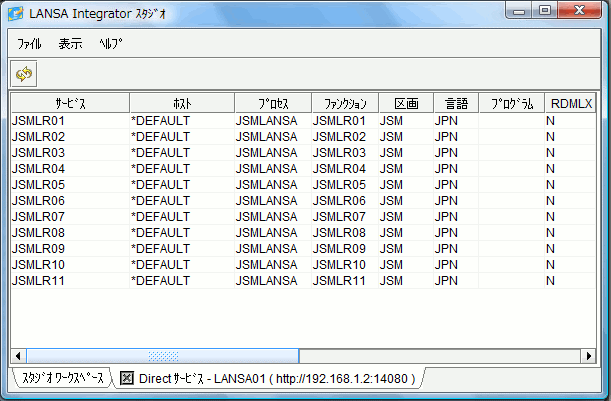Select the JSMLR01 service row

point(303,121)
